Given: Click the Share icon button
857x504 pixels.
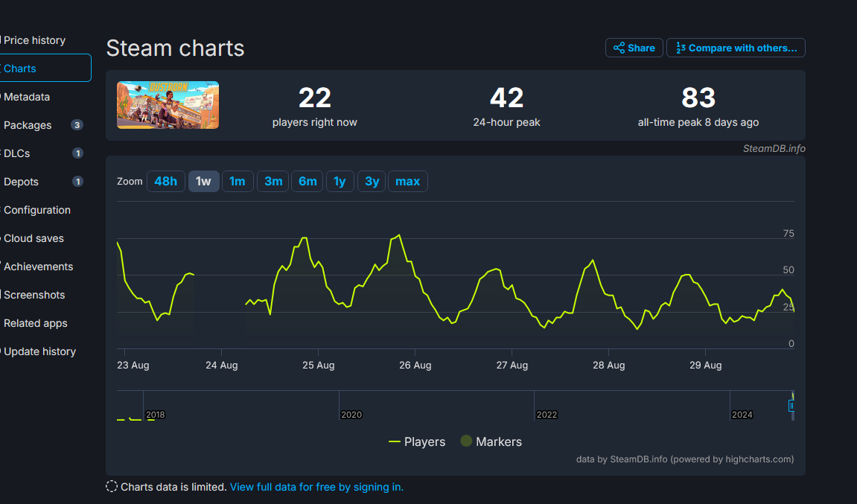Looking at the screenshot, I should coord(634,48).
